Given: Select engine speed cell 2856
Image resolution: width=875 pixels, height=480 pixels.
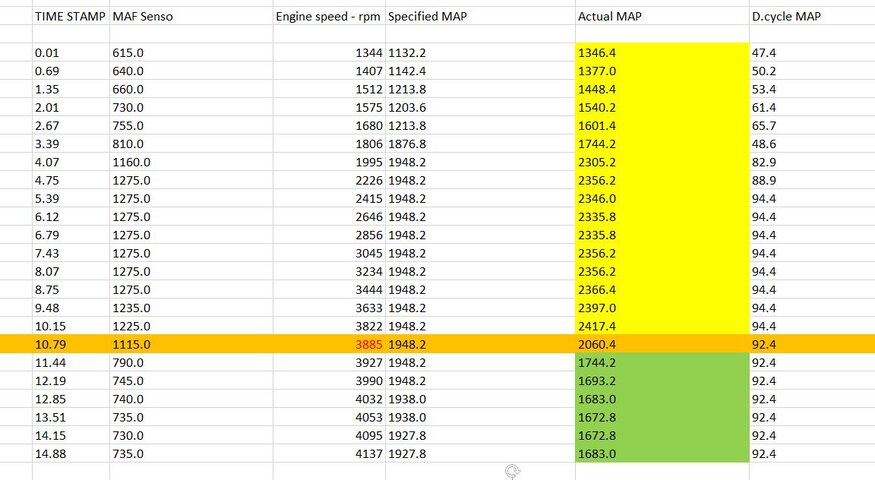Looking at the screenshot, I should [329, 235].
